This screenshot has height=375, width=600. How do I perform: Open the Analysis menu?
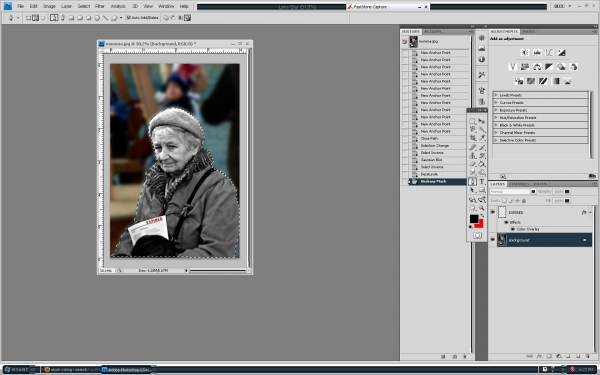[x=118, y=6]
